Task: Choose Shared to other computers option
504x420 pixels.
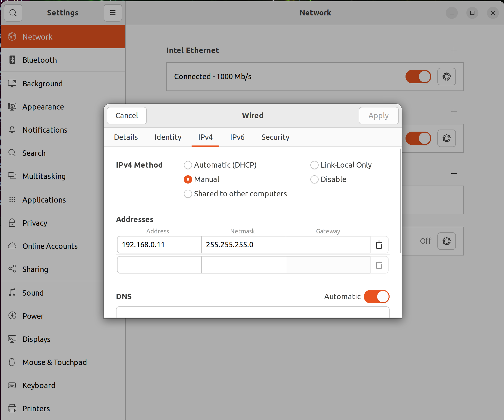Action: (x=188, y=194)
